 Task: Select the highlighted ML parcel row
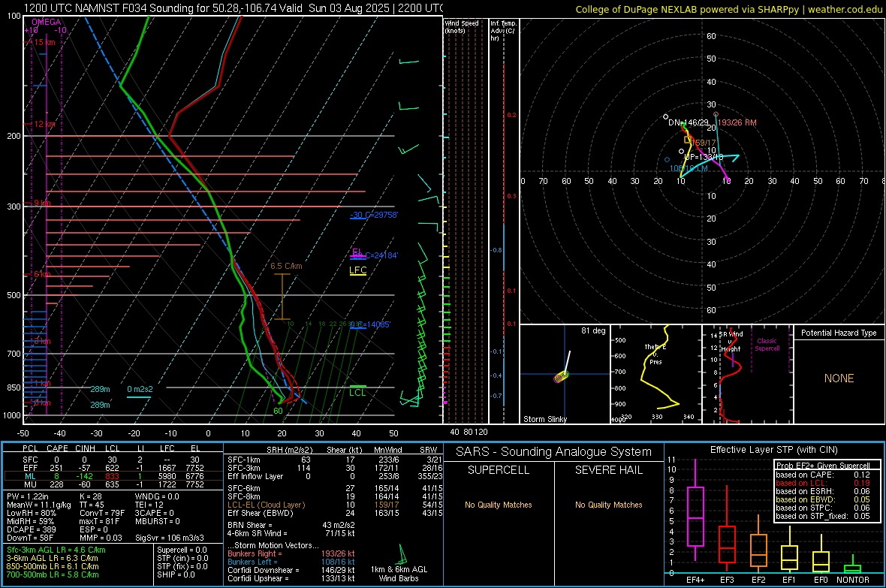[x=113, y=476]
